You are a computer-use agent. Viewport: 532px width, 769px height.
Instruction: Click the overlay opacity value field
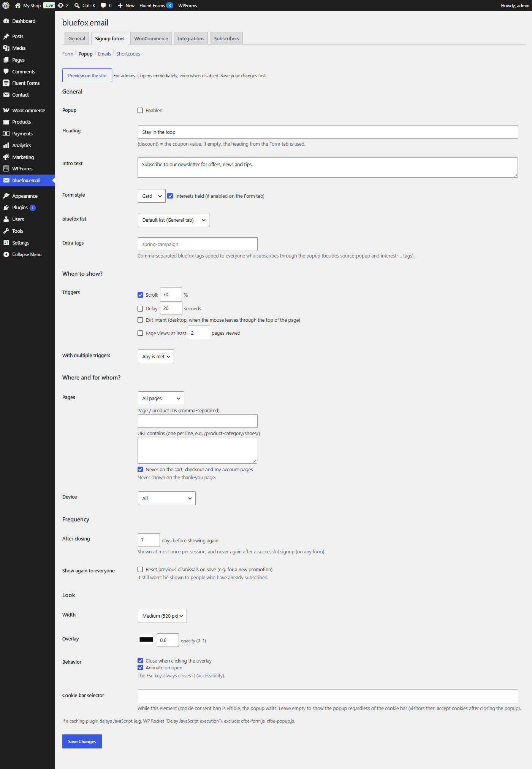point(168,640)
